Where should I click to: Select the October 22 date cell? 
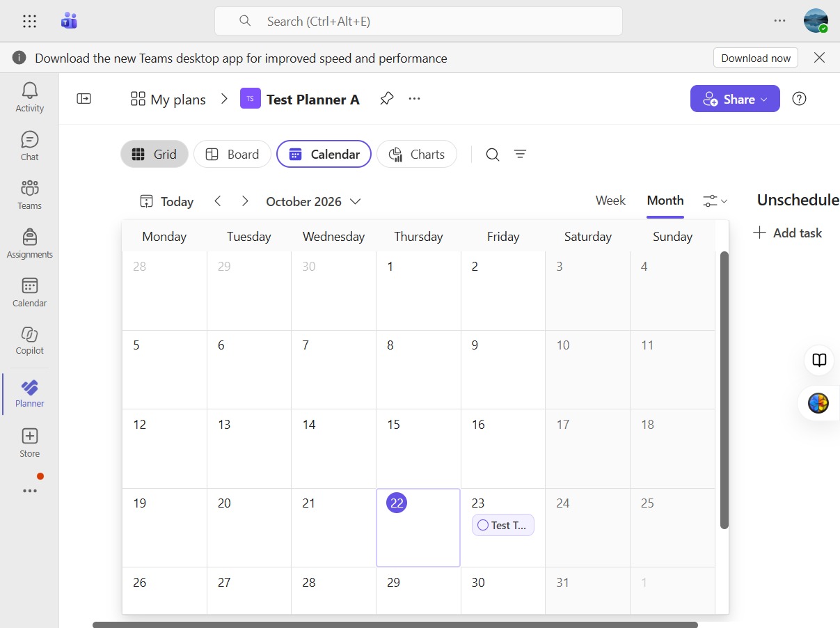tap(418, 528)
